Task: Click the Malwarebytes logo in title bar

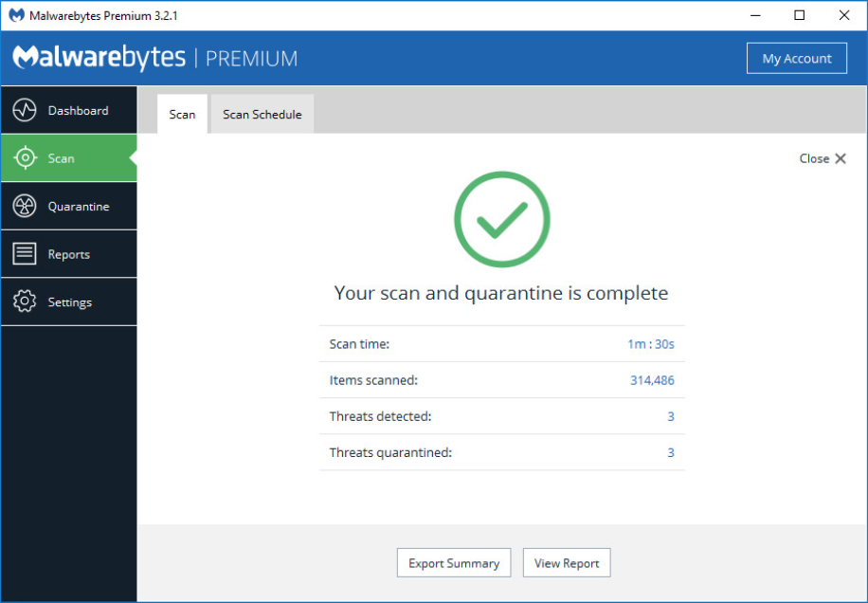Action: [x=17, y=15]
